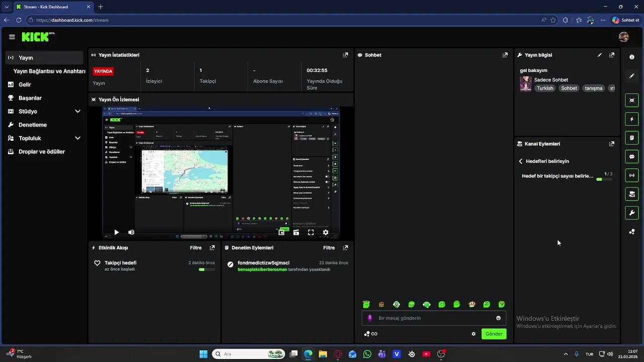Go back from Hedefleri belirleyin
Image resolution: width=644 pixels, height=362 pixels.
coord(521,161)
